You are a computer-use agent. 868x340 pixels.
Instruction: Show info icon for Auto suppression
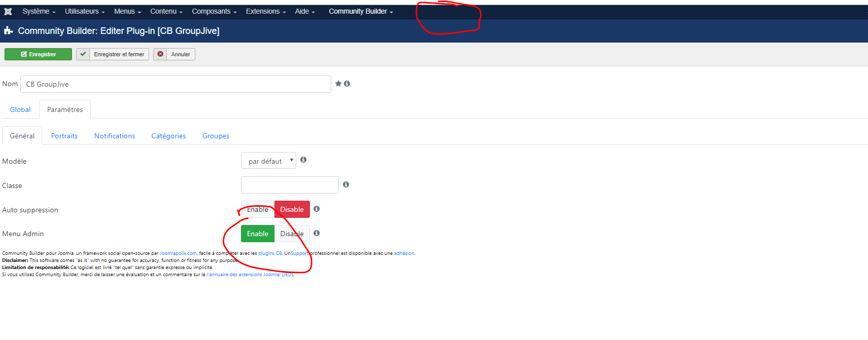coord(317,209)
